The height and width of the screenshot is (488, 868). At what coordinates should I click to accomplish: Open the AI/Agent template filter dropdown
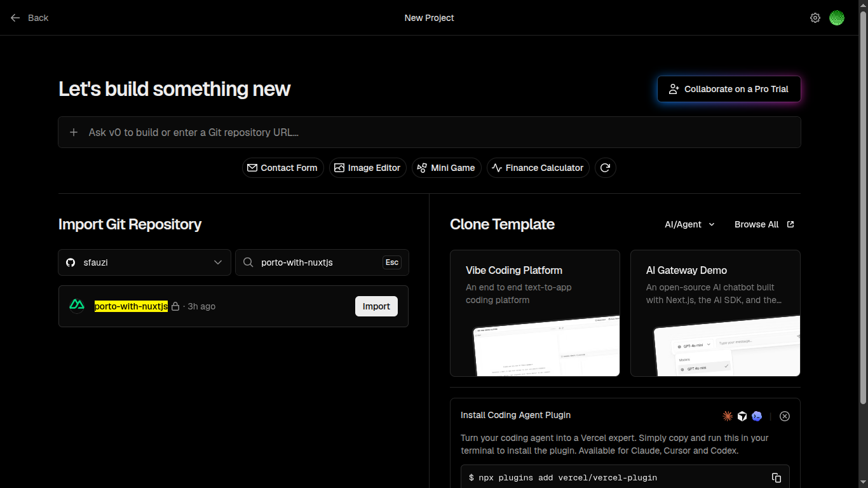pos(689,224)
